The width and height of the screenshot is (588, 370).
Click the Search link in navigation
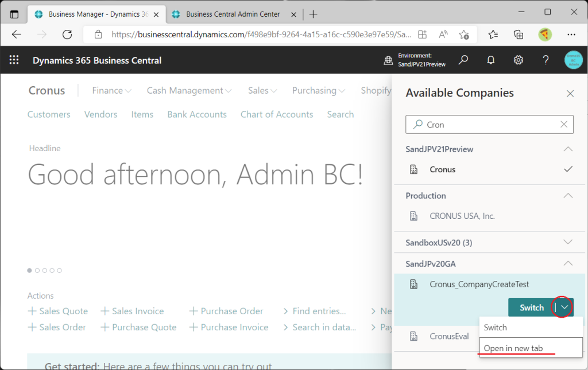340,114
